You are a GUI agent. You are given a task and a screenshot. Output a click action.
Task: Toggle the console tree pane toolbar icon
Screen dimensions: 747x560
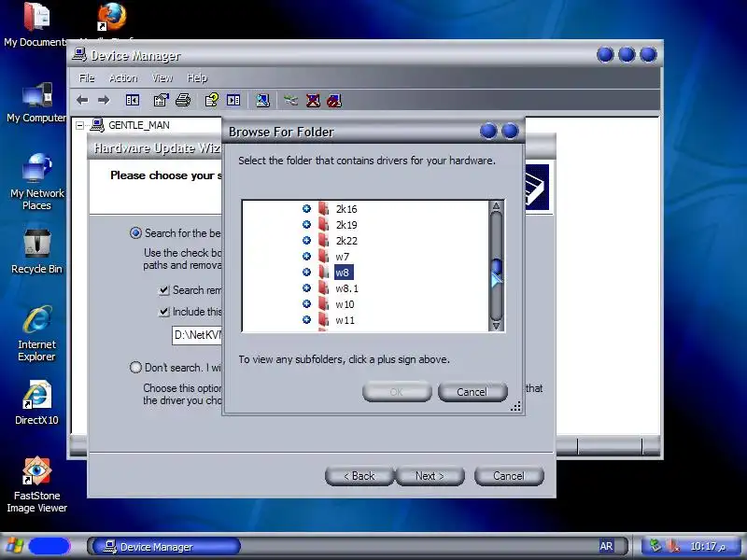coord(132,101)
